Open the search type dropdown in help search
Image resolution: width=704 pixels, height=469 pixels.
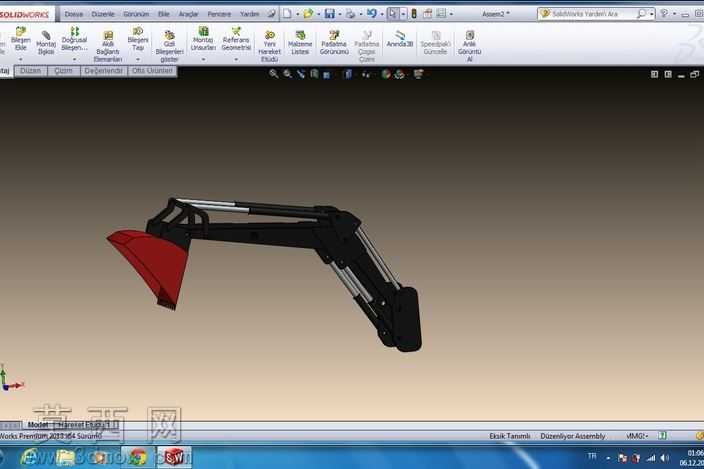point(651,14)
